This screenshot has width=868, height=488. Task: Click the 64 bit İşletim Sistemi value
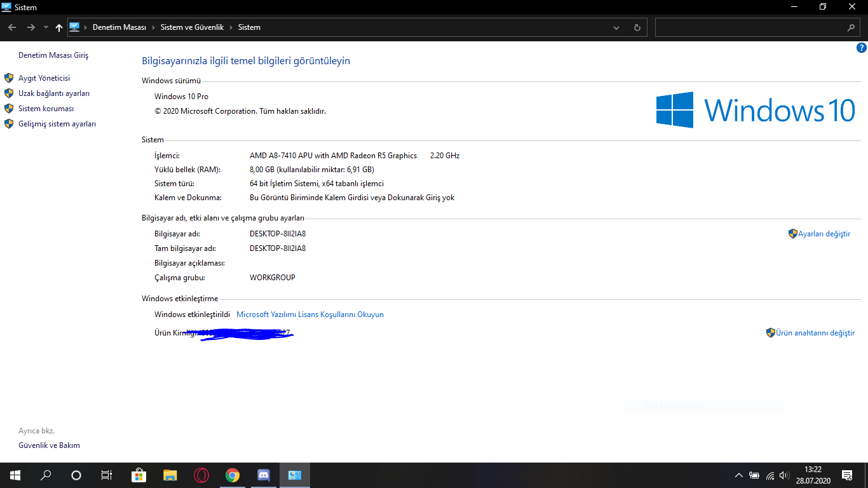point(317,184)
